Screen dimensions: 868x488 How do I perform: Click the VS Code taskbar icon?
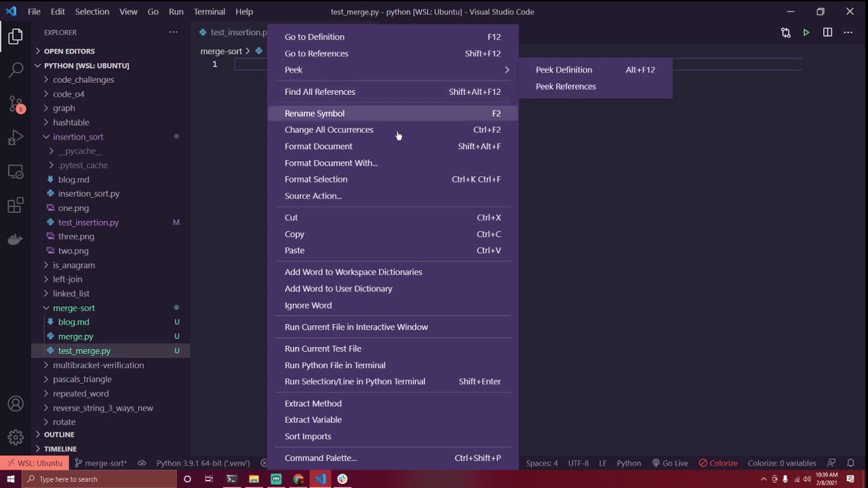click(320, 479)
